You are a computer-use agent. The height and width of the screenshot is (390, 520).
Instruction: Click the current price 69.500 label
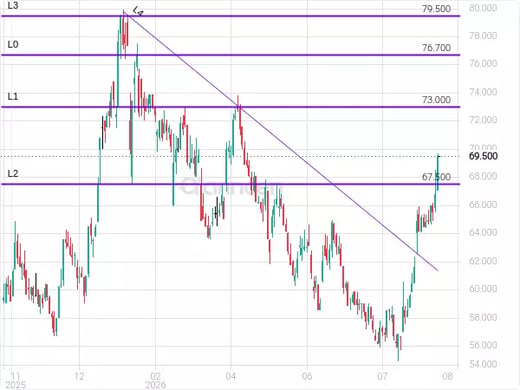click(x=483, y=156)
